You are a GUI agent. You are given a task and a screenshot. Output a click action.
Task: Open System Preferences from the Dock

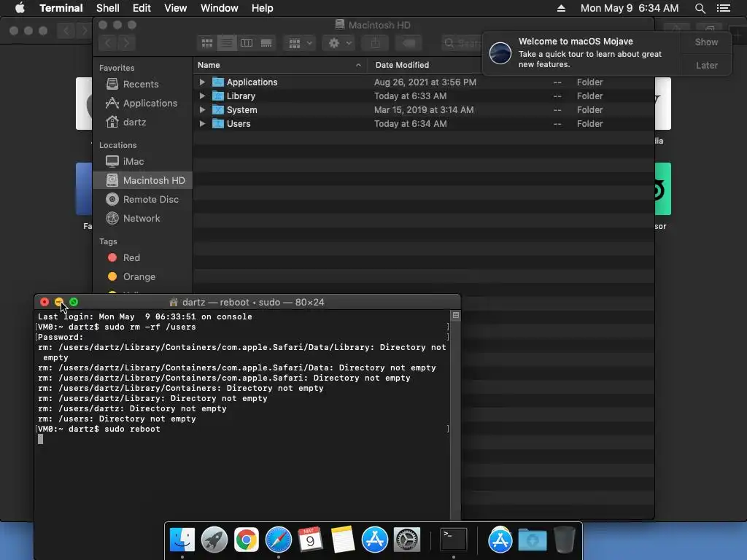(406, 540)
